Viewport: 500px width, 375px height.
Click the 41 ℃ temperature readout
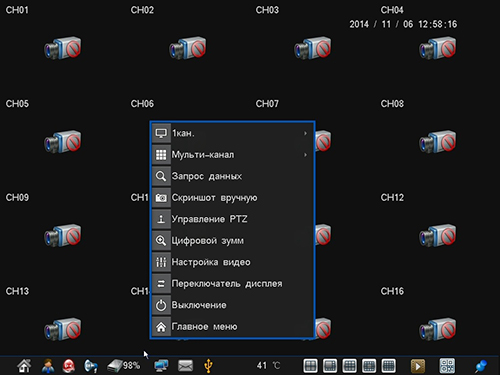point(269,366)
